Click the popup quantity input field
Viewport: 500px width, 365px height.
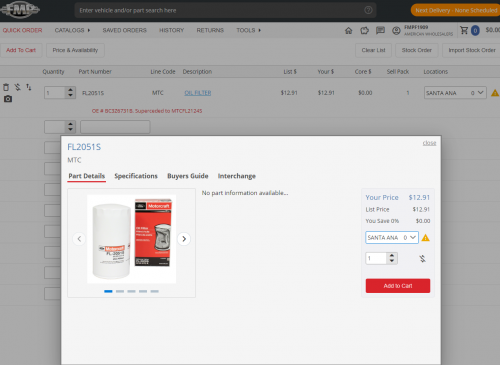pos(376,258)
